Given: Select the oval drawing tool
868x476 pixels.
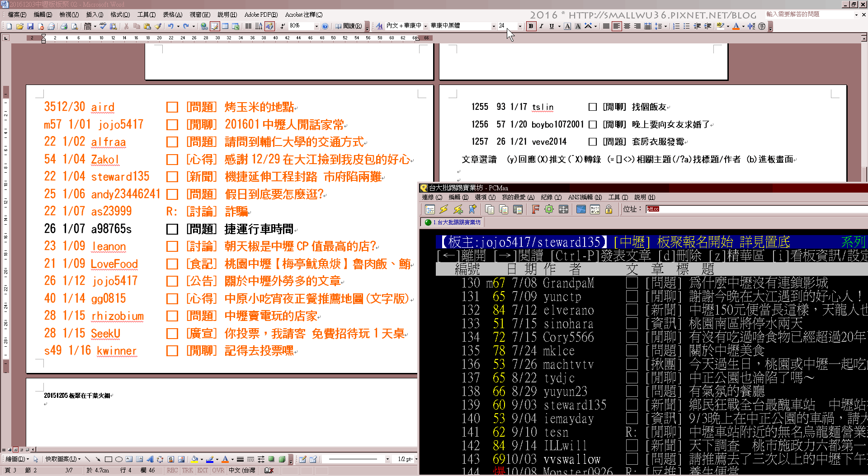Looking at the screenshot, I should 118,459.
